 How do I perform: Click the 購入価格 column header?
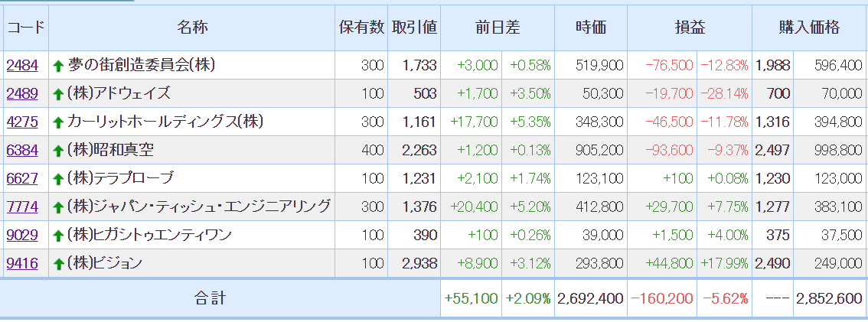tap(809, 28)
